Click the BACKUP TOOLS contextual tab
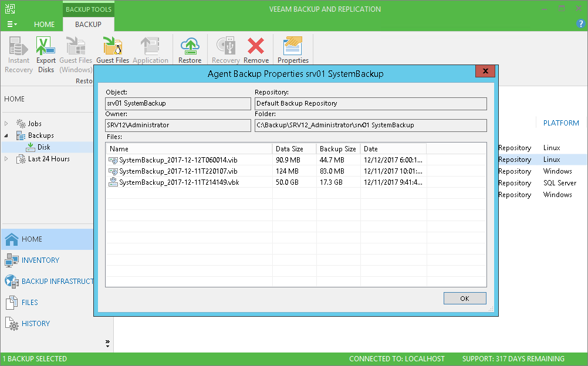588x366 pixels. [x=89, y=9]
